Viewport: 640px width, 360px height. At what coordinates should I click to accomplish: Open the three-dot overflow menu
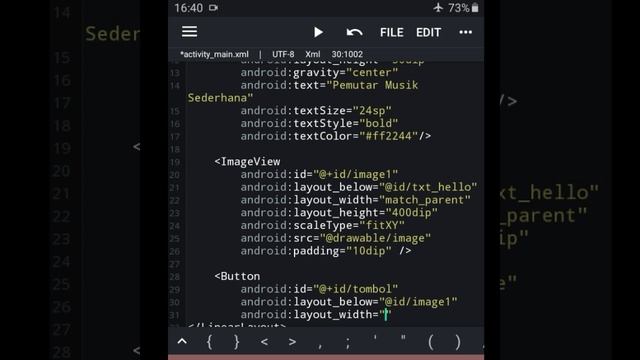[x=465, y=32]
